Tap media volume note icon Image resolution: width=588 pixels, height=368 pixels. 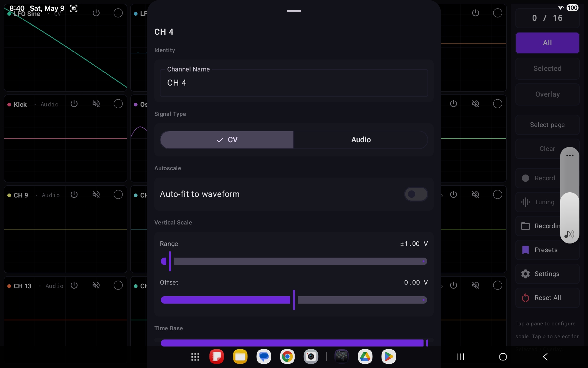(x=569, y=235)
